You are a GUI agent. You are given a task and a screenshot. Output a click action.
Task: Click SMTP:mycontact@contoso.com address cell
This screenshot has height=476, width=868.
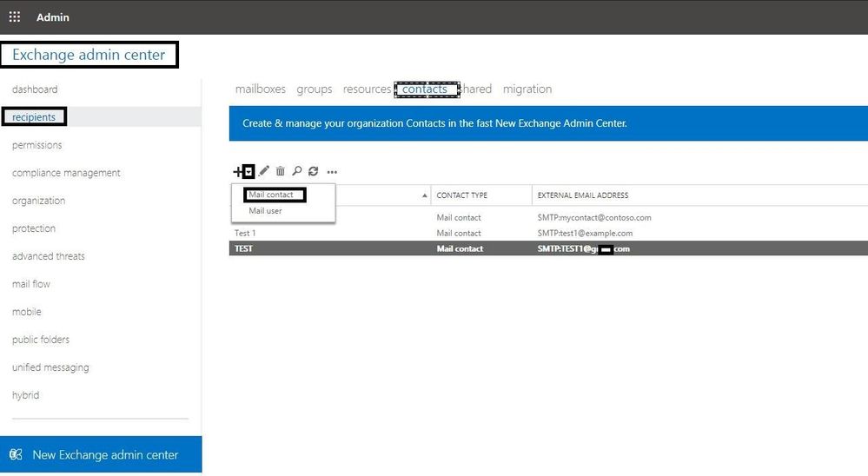point(594,217)
